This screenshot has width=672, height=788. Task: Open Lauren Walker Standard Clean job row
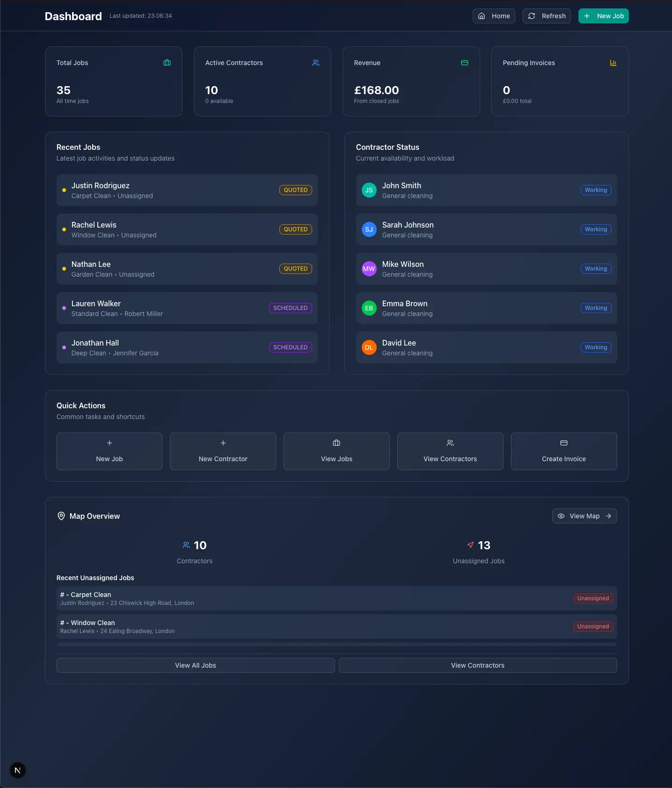[x=187, y=308]
